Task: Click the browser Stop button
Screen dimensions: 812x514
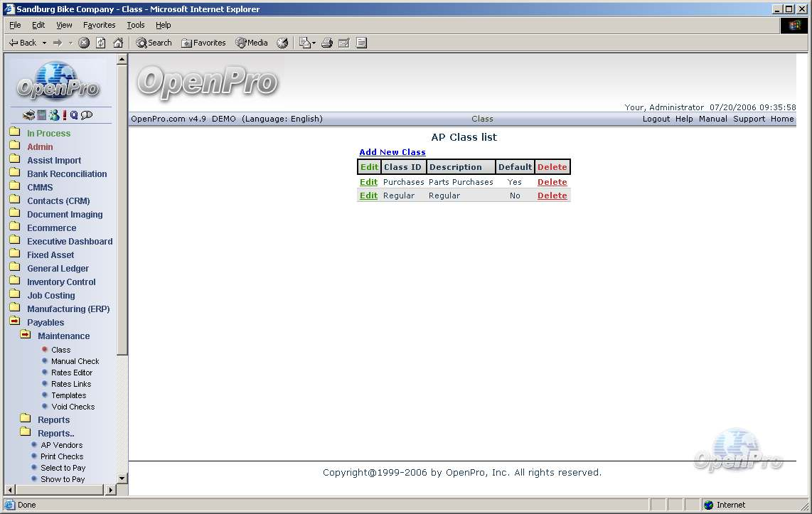Action: tap(84, 43)
